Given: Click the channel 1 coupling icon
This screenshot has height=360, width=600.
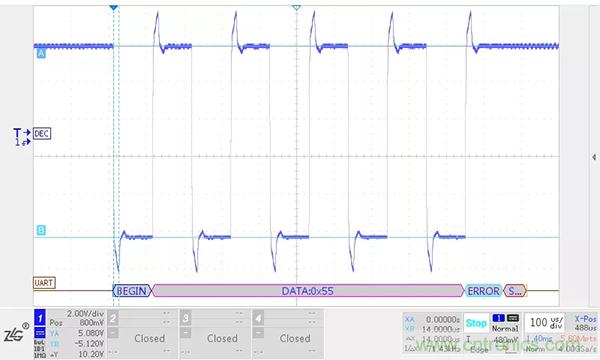Looking at the screenshot, I should (x=40, y=332).
